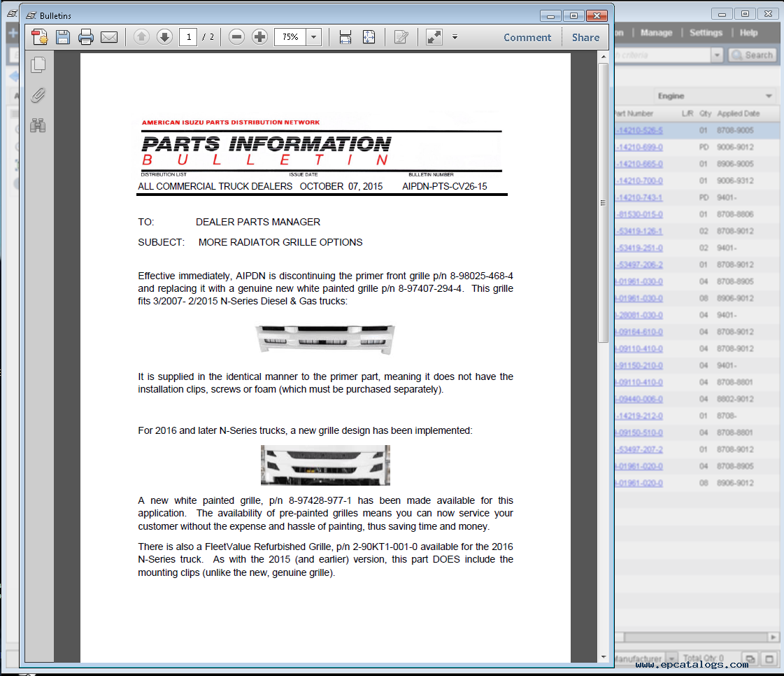Go to the next page arrow
The width and height of the screenshot is (784, 676).
pos(164,36)
